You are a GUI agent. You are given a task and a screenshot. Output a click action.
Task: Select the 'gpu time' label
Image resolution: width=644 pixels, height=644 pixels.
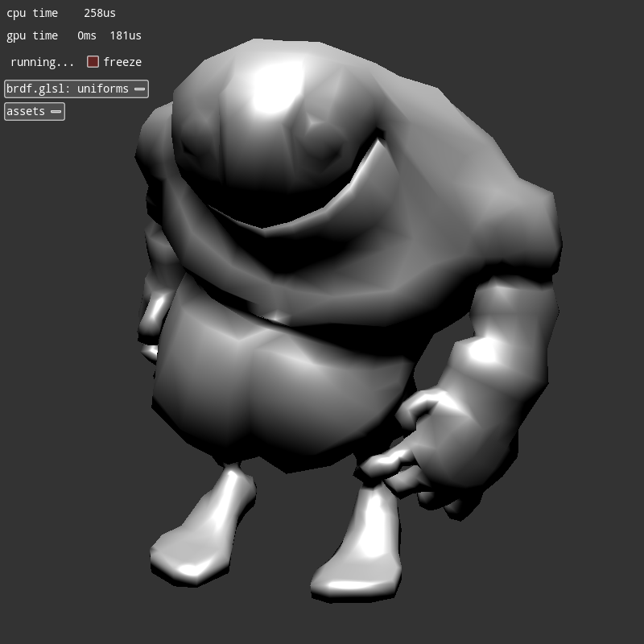pos(32,35)
